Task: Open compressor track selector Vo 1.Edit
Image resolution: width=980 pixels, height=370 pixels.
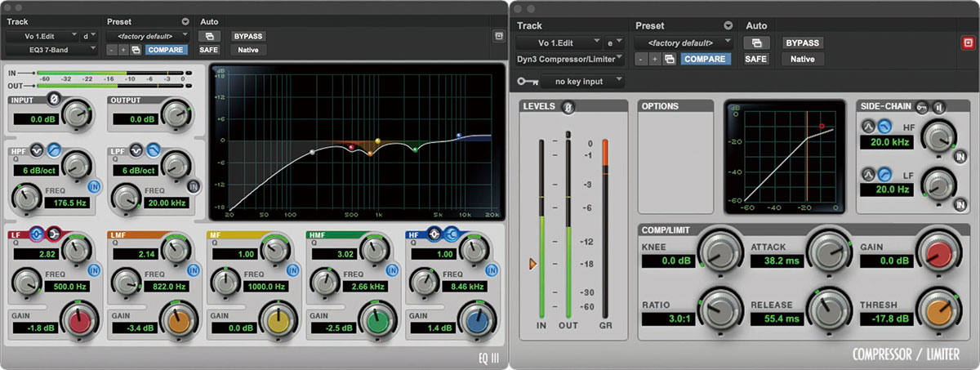Action: coord(559,42)
